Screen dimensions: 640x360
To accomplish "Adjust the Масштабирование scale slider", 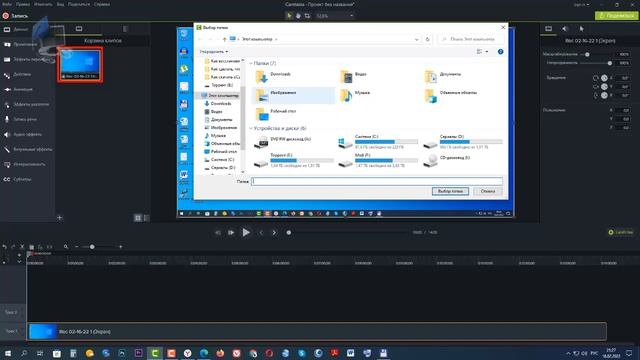I will click(587, 54).
